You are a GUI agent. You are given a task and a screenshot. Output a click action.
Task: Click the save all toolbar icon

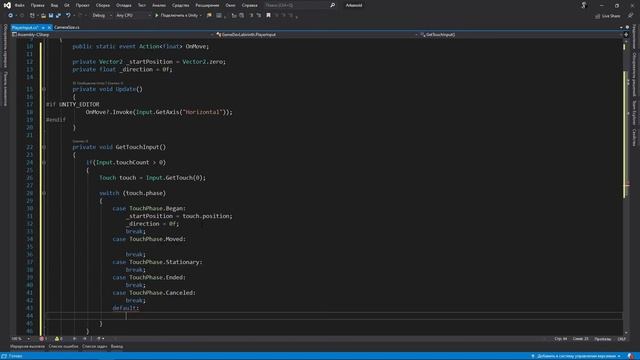pyautogui.click(x=58, y=16)
